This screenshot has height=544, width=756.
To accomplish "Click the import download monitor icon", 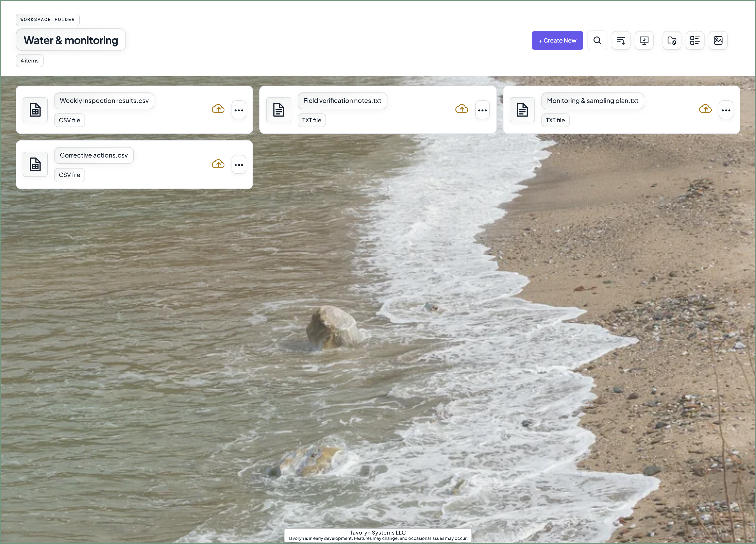I will click(644, 40).
